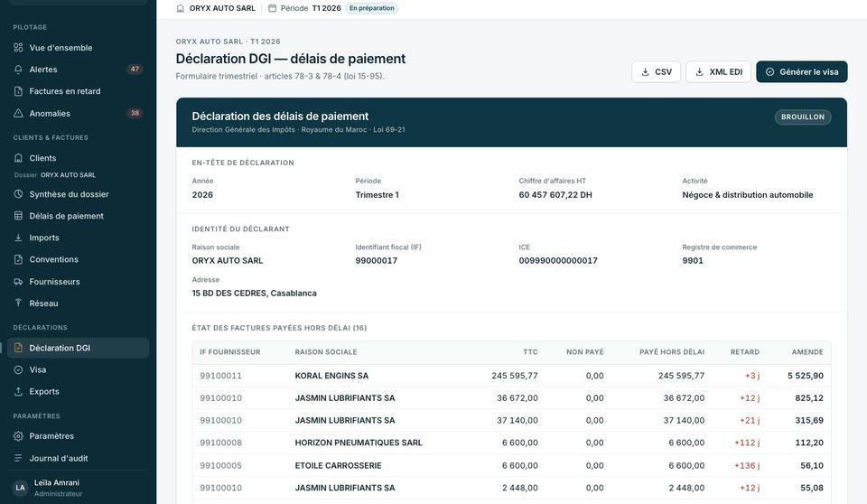Click the IF FOURNISSEUR column header
This screenshot has height=504, width=867.
click(230, 352)
